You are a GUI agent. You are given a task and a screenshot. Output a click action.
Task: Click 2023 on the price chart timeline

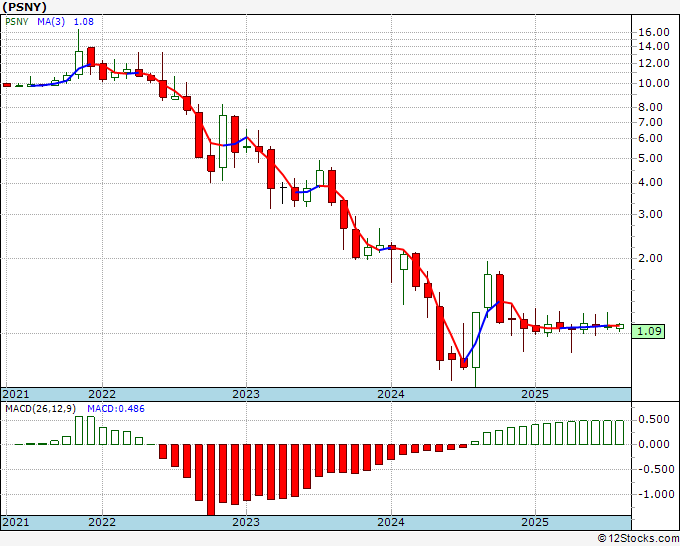tap(246, 394)
